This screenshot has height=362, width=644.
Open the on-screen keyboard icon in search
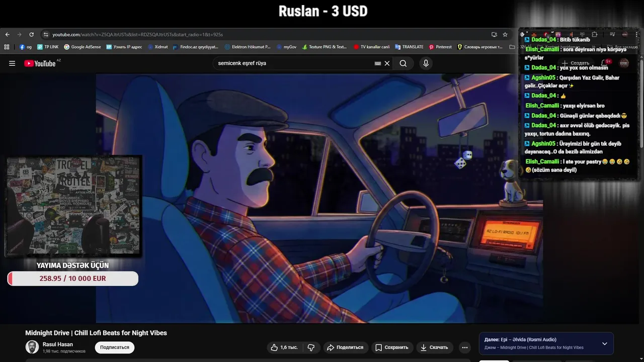pos(378,63)
